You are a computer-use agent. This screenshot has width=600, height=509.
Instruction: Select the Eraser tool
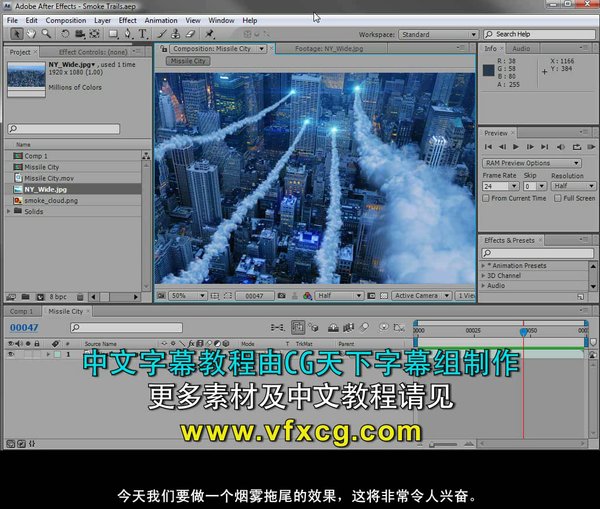(191, 34)
